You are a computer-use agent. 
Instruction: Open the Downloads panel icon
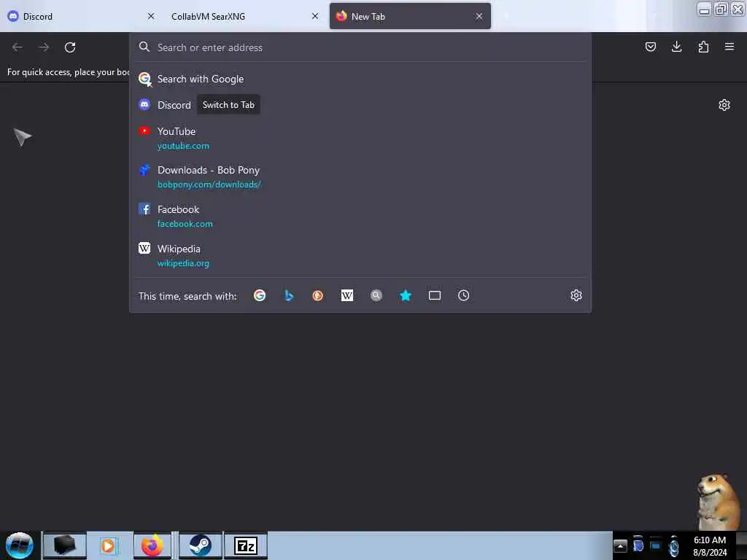pyautogui.click(x=676, y=47)
